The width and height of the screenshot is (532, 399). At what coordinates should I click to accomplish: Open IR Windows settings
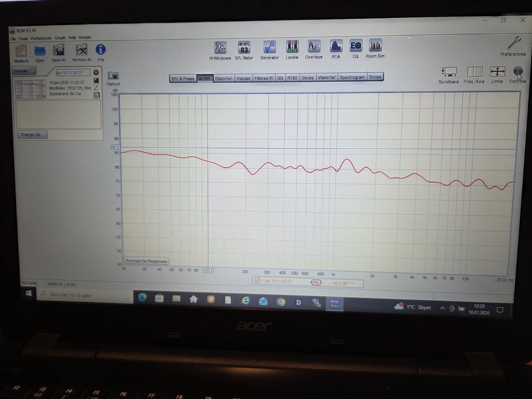pyautogui.click(x=220, y=51)
